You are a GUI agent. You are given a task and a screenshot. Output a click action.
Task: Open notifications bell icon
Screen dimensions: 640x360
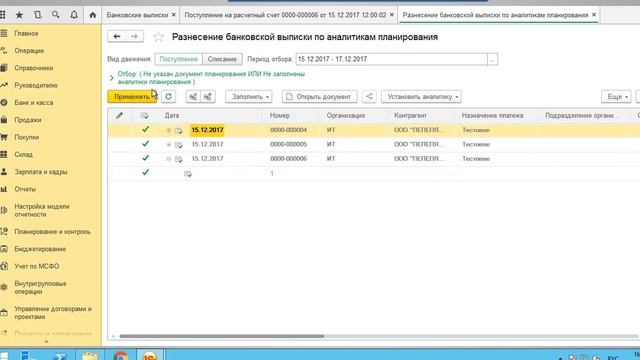pyautogui.click(x=74, y=15)
